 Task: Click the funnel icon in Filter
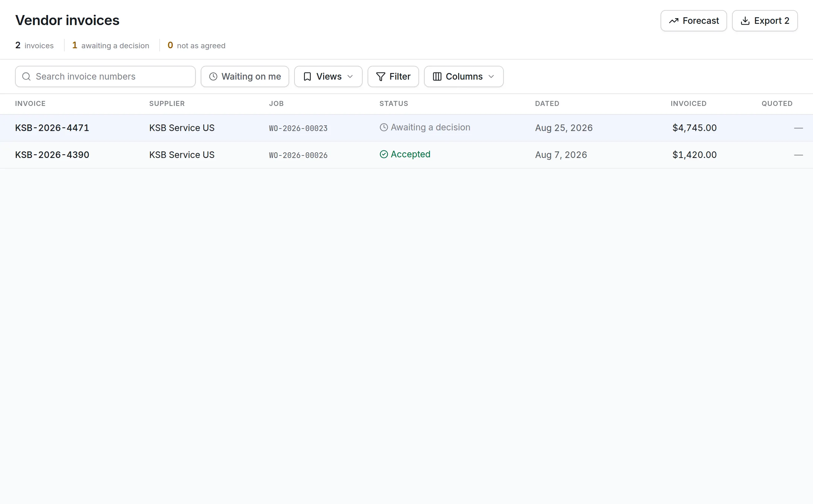tap(380, 77)
